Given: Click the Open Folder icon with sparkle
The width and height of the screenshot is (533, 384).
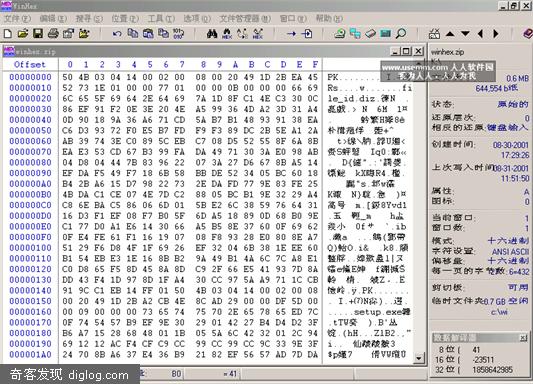Looking at the screenshot, I should tap(84, 34).
